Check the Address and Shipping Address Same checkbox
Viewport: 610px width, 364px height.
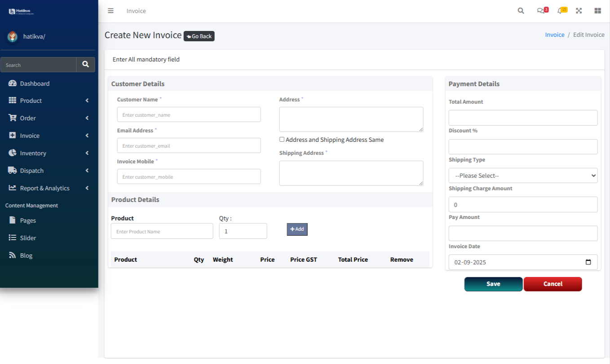click(x=282, y=139)
